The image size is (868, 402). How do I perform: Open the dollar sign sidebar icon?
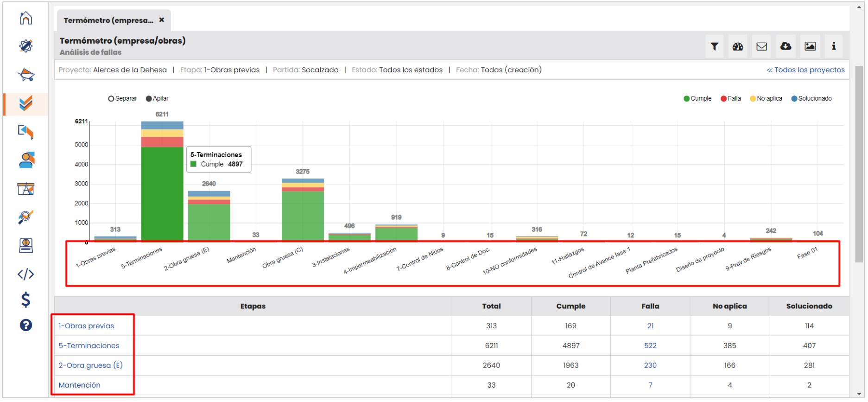click(x=26, y=300)
